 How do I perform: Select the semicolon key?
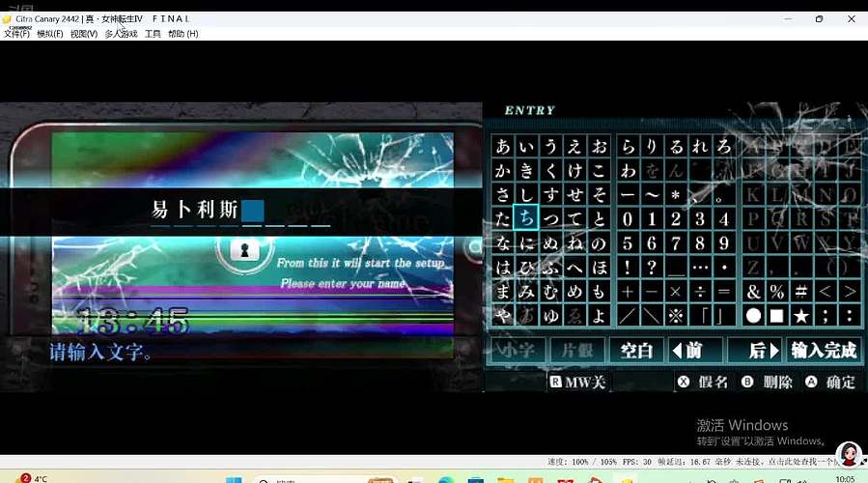click(x=826, y=316)
